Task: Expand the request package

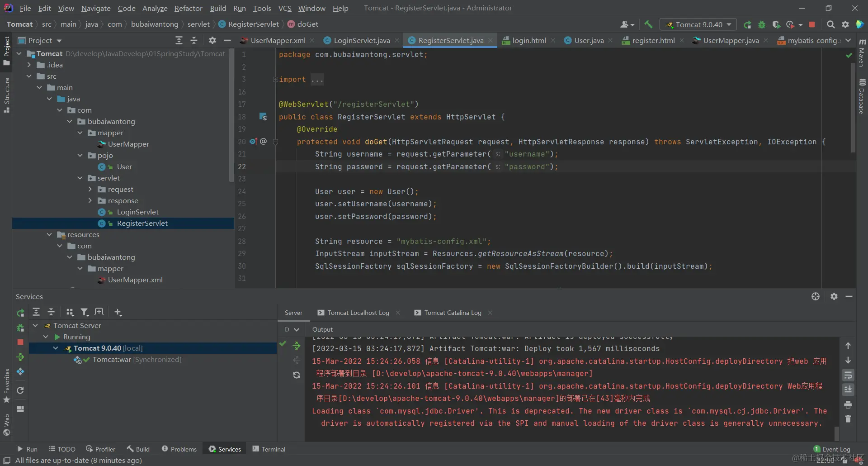Action: [x=90, y=190]
